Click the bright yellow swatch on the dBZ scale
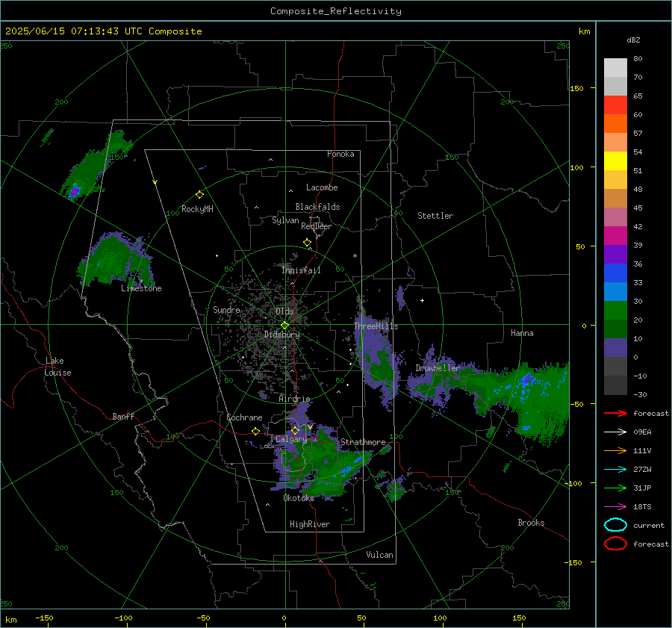This screenshot has width=672, height=628. [x=615, y=161]
